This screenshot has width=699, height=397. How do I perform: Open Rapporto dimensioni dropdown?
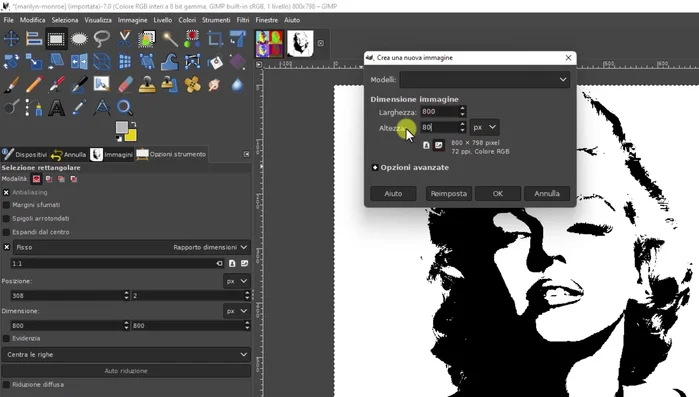click(132, 247)
